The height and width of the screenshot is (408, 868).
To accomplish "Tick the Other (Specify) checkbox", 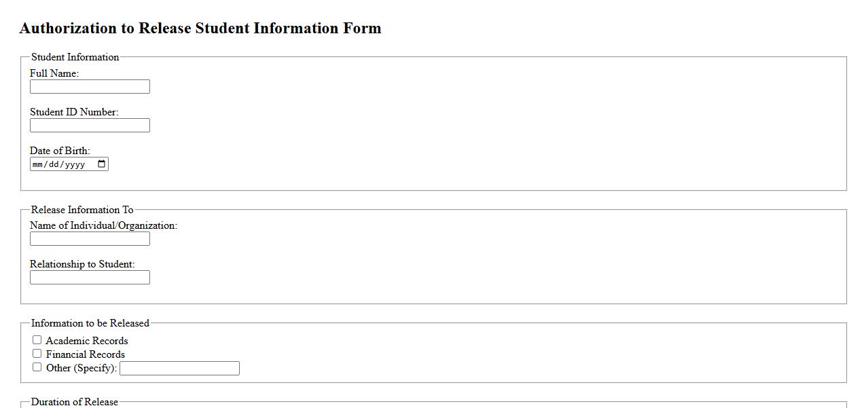I will 37,367.
